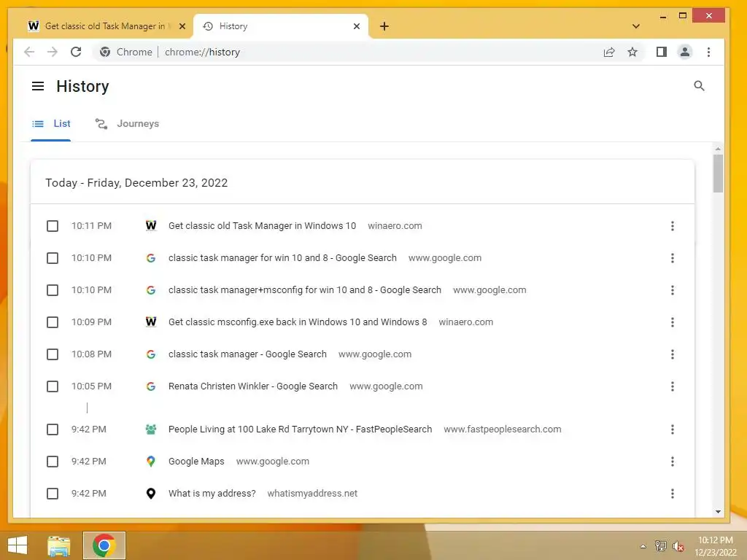
Task: Click the search history magnifier icon
Action: [x=699, y=86]
